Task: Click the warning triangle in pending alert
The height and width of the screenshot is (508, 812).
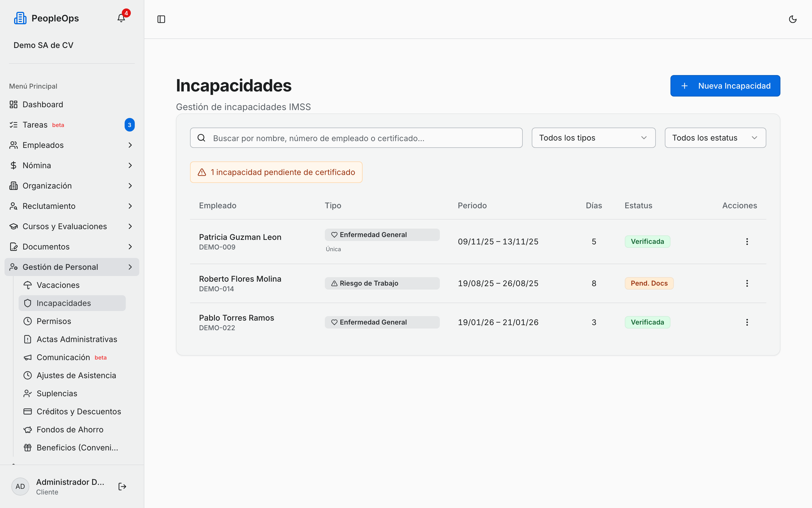Action: (x=202, y=172)
